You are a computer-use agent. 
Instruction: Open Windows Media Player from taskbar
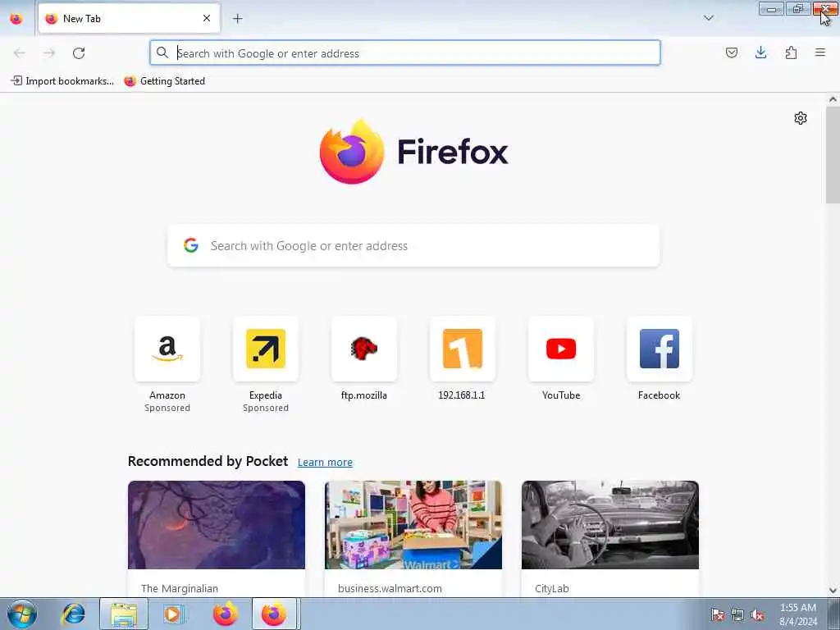(x=172, y=614)
